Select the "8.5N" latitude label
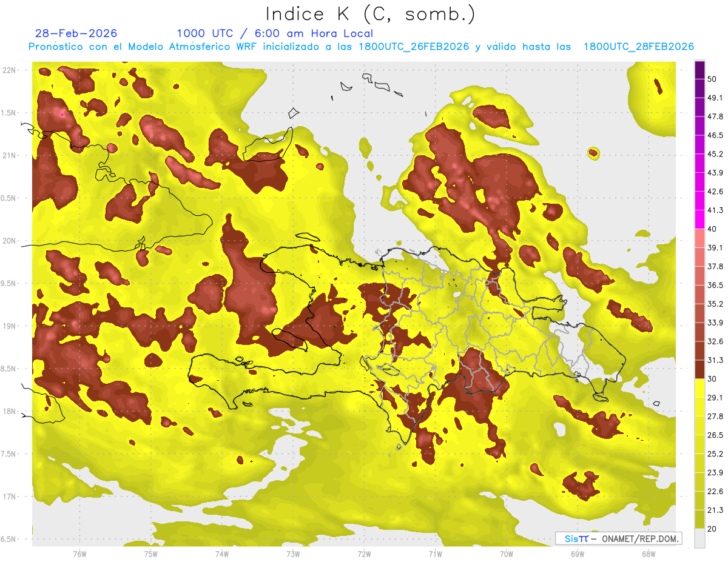 coord(8,369)
